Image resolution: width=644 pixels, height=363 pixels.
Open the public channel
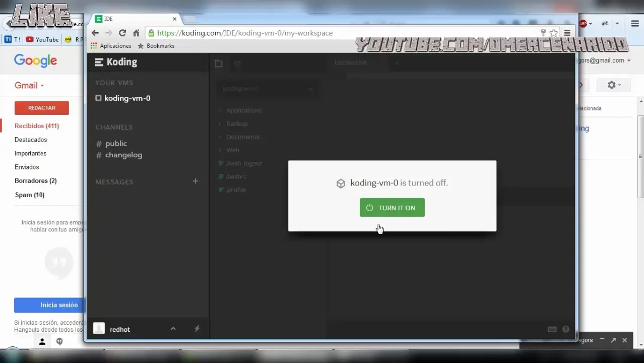(116, 144)
